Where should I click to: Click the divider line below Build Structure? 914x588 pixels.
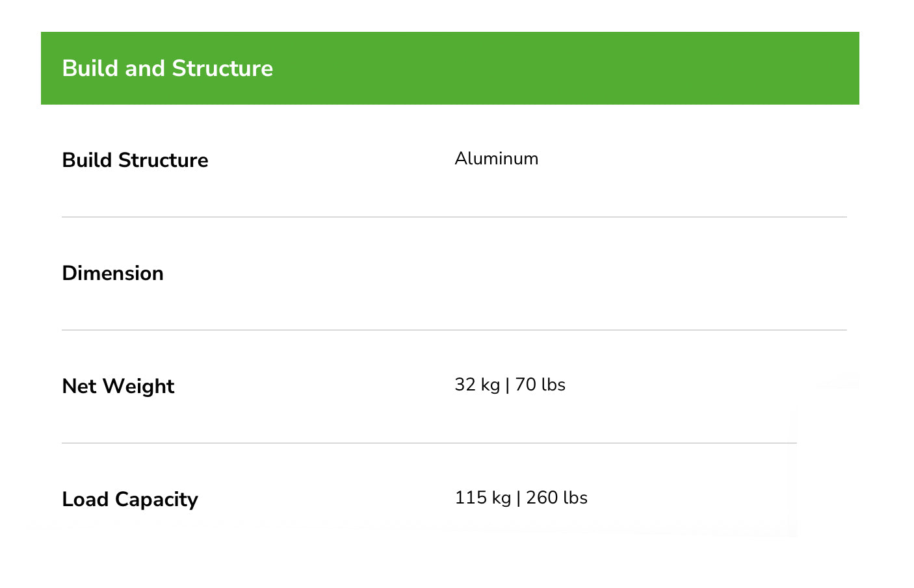pyautogui.click(x=454, y=217)
